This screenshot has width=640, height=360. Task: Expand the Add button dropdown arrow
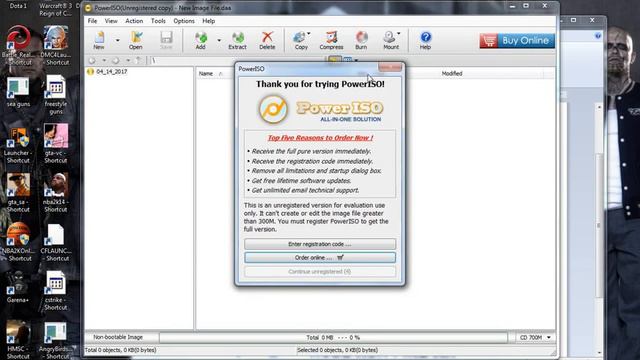tap(219, 40)
